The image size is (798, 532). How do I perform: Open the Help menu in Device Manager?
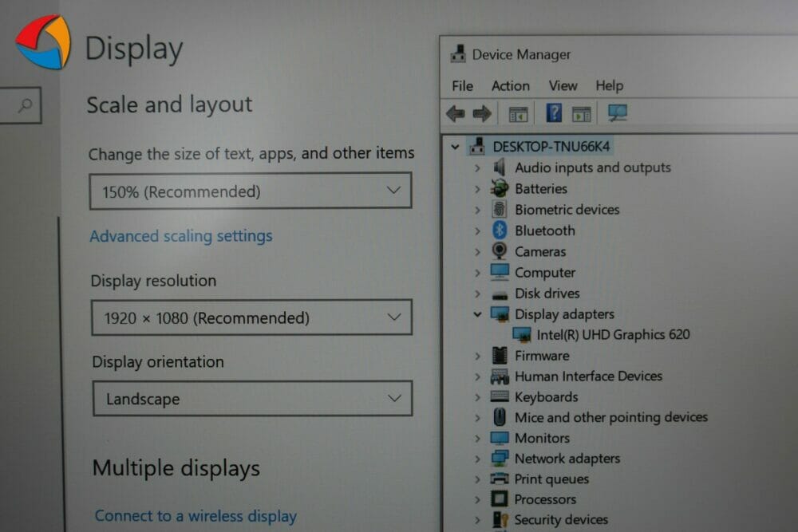(x=609, y=85)
